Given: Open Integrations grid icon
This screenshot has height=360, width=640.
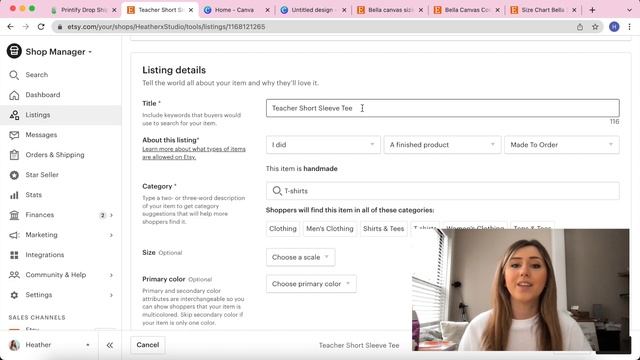Looking at the screenshot, I should click(x=14, y=255).
